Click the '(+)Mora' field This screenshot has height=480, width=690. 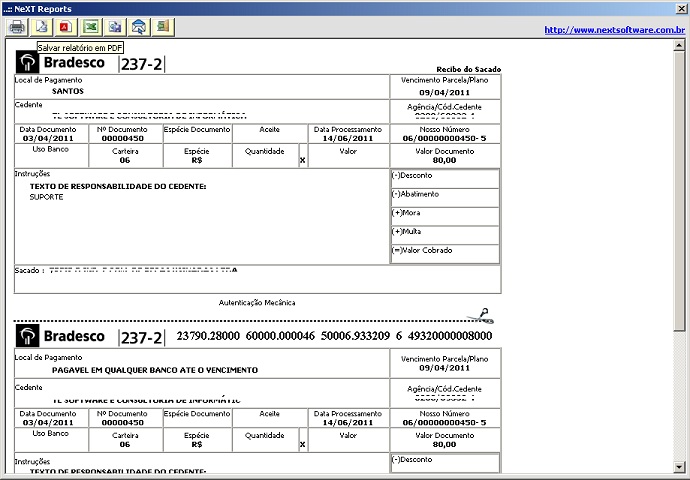pos(445,217)
